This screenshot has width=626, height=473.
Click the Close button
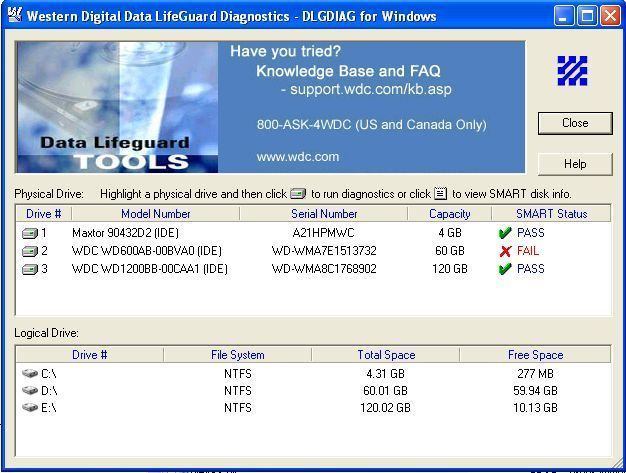click(x=575, y=123)
